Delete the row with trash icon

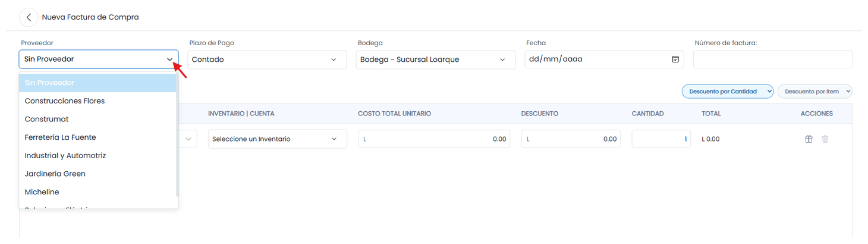825,139
